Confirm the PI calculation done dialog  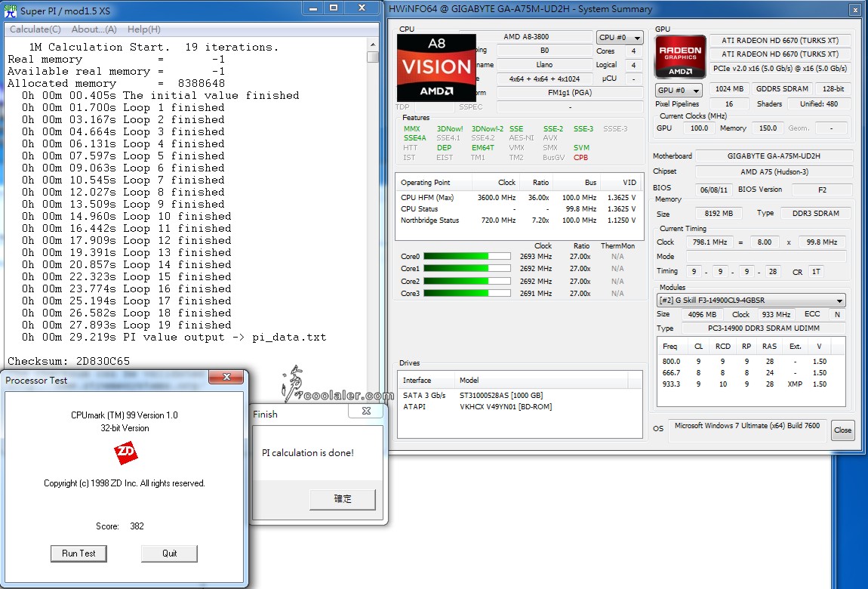click(x=343, y=499)
